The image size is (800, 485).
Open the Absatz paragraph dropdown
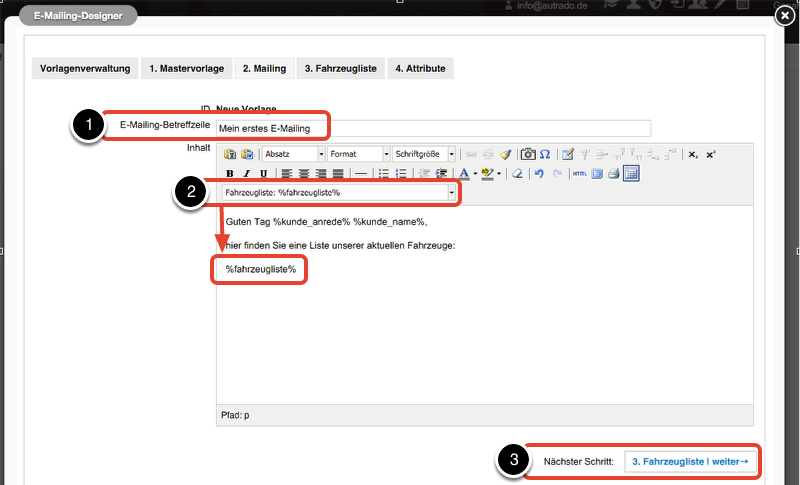294,154
